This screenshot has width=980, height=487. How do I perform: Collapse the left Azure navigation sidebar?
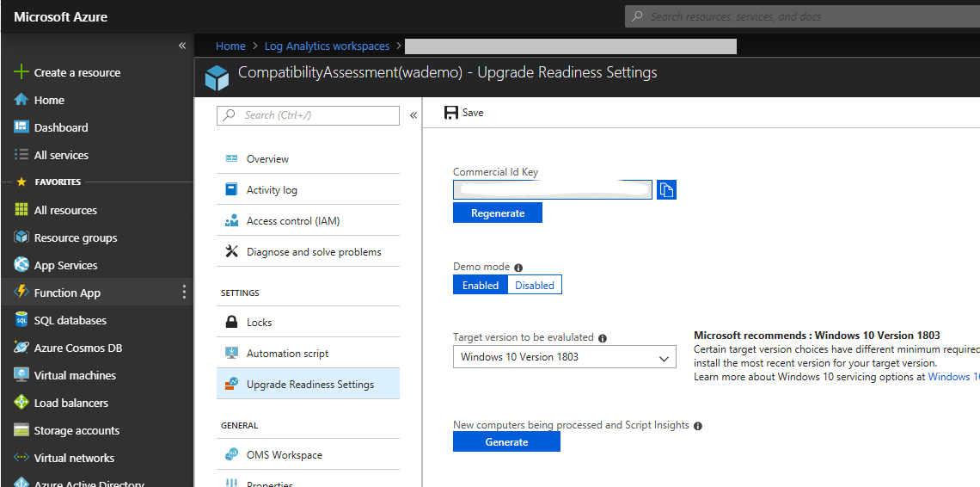tap(182, 46)
